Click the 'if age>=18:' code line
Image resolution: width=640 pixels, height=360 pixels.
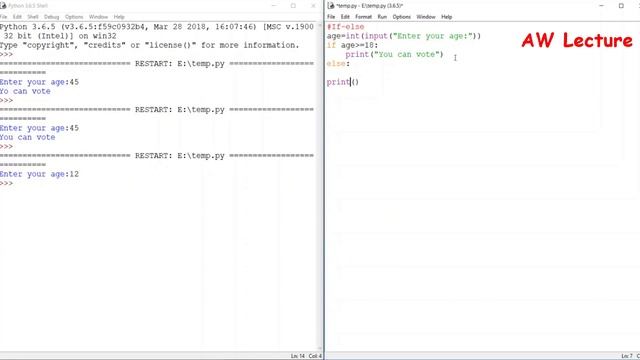coord(352,45)
